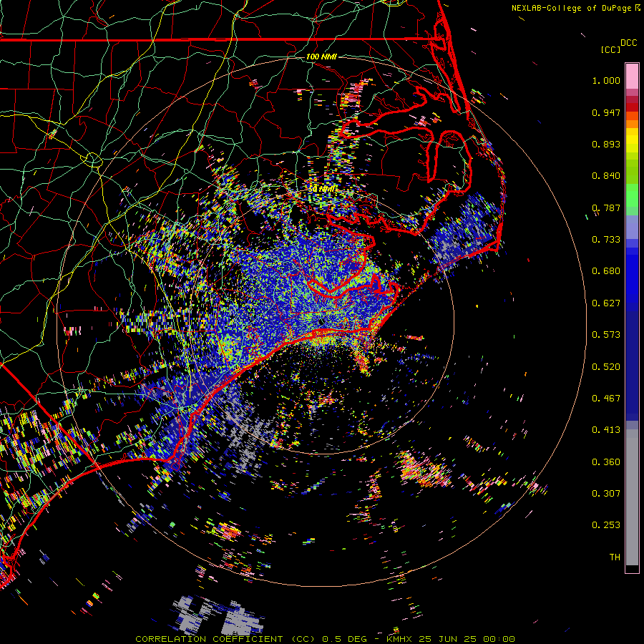
Task: Select the 0.947 color bar value
Action: (x=606, y=112)
